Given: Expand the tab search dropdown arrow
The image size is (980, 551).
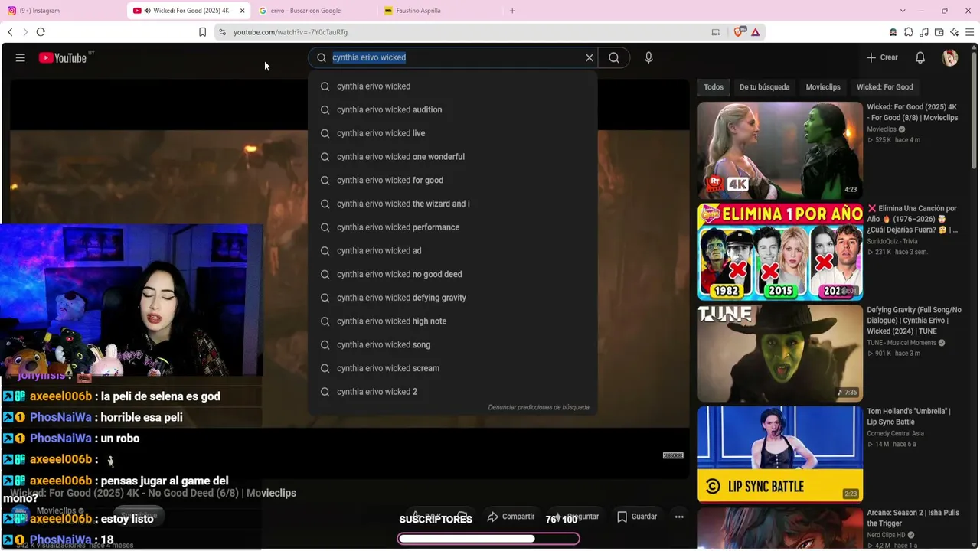Looking at the screenshot, I should pyautogui.click(x=903, y=11).
